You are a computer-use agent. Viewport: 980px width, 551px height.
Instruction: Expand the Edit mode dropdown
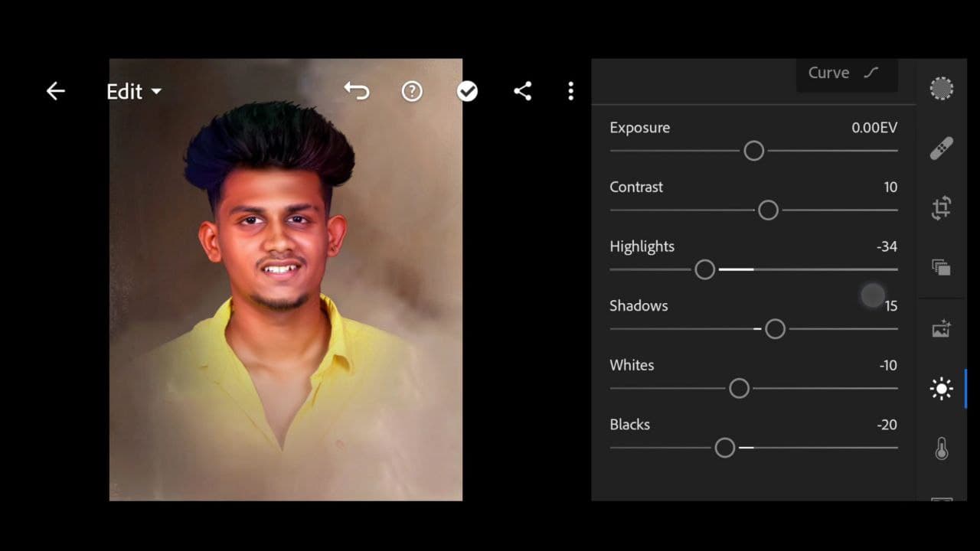(x=134, y=92)
